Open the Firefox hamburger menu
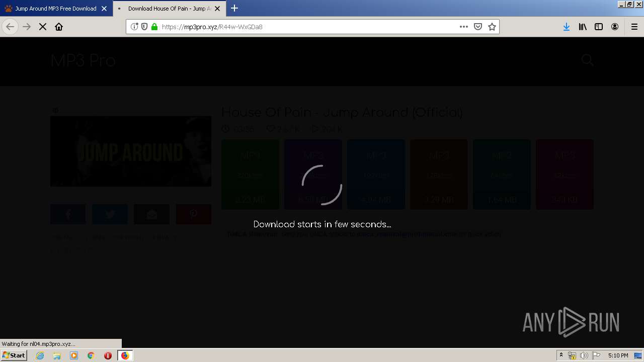The image size is (644, 362). click(x=634, y=27)
